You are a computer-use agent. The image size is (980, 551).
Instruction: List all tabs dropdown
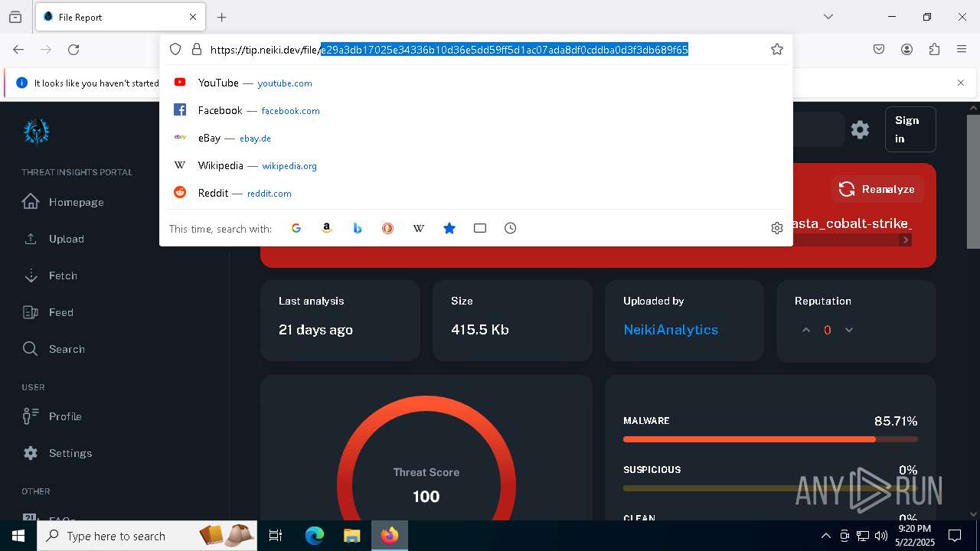[x=828, y=17]
